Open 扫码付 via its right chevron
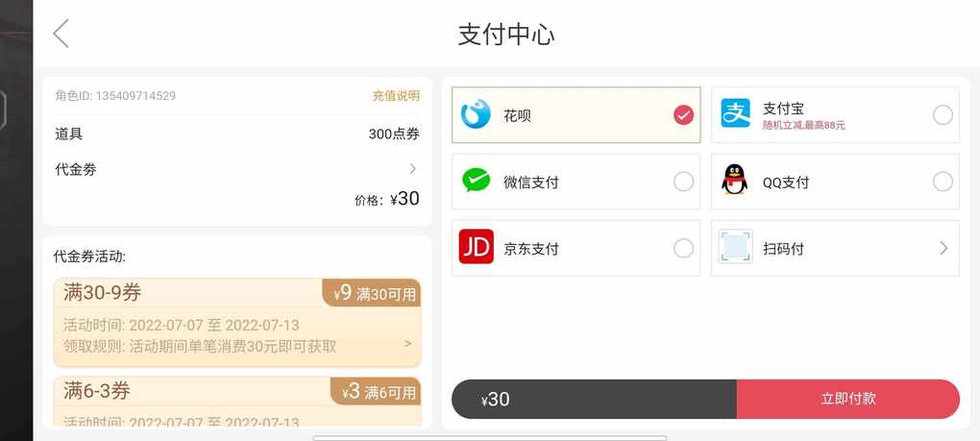Image resolution: width=980 pixels, height=441 pixels. [x=943, y=249]
